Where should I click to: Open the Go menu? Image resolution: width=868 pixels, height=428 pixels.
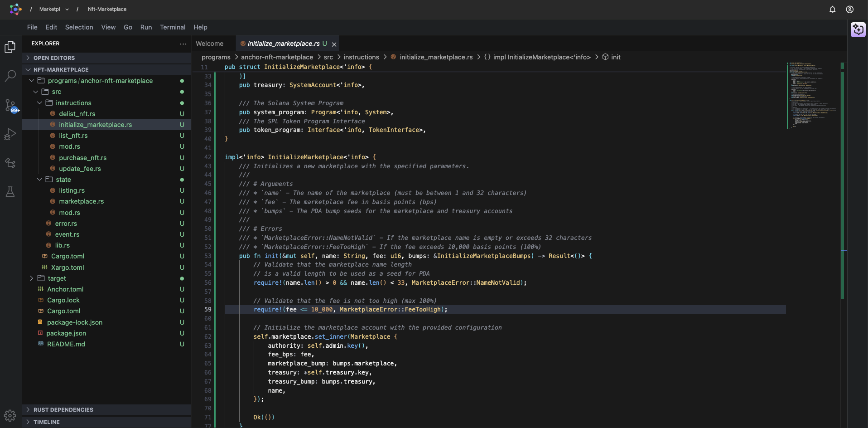[x=128, y=27]
